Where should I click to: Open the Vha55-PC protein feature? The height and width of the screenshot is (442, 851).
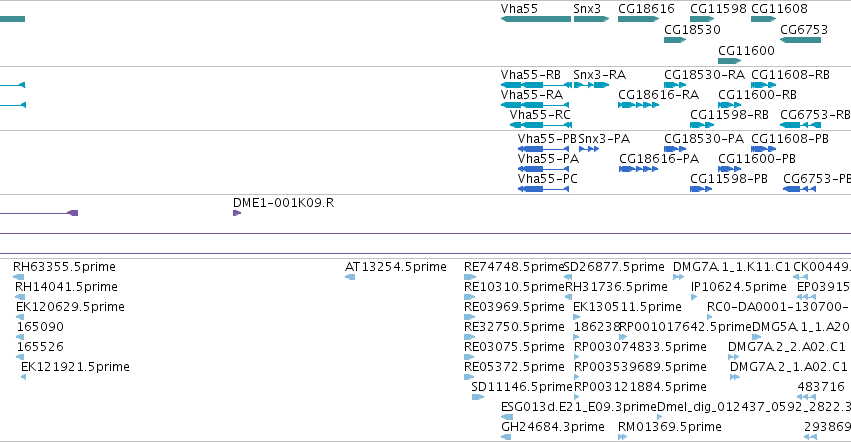point(548,179)
